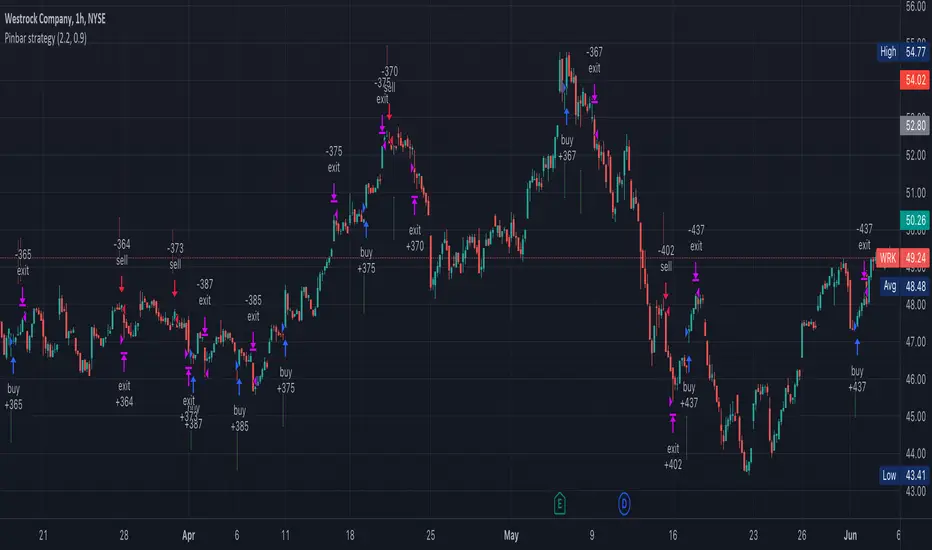Click the Avg 48.48 price label
This screenshot has height=550, width=932.
coord(904,286)
